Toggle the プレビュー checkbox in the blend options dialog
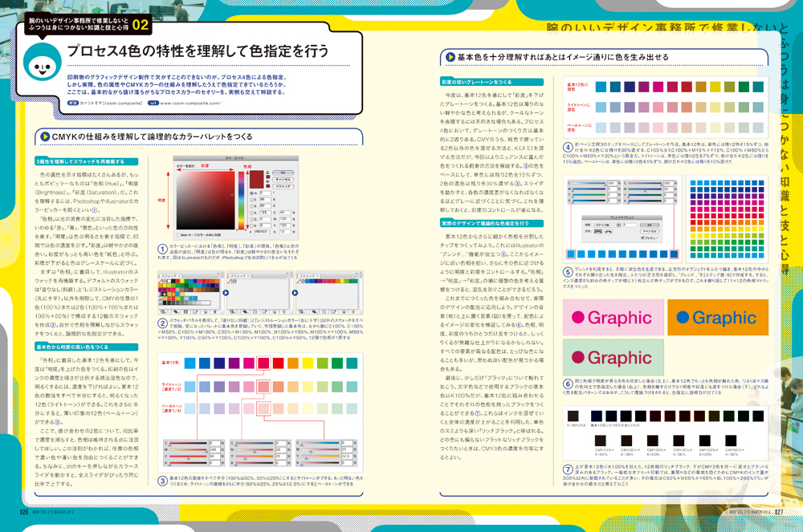The height and width of the screenshot is (532, 803). pos(642,238)
